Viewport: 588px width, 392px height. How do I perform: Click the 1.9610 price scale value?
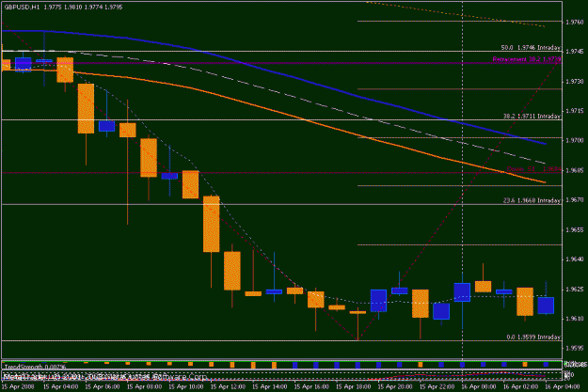(x=575, y=319)
